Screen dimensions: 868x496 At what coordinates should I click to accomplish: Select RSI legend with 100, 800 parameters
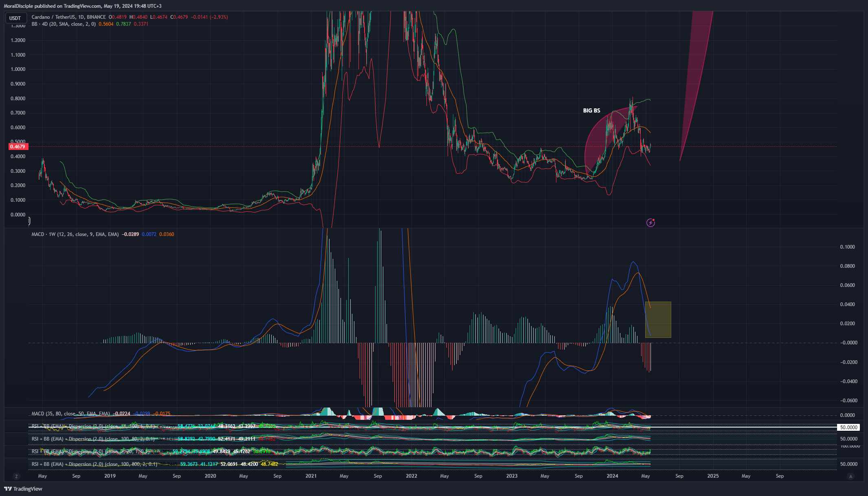94,464
